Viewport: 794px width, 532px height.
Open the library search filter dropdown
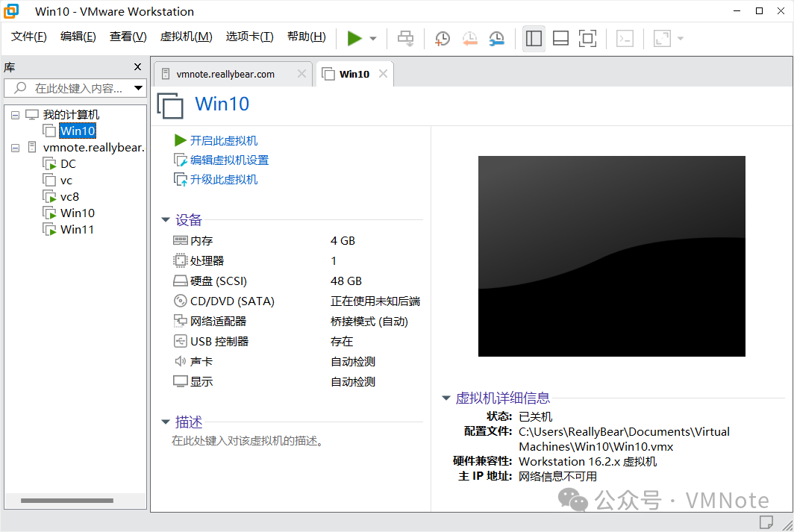point(138,88)
